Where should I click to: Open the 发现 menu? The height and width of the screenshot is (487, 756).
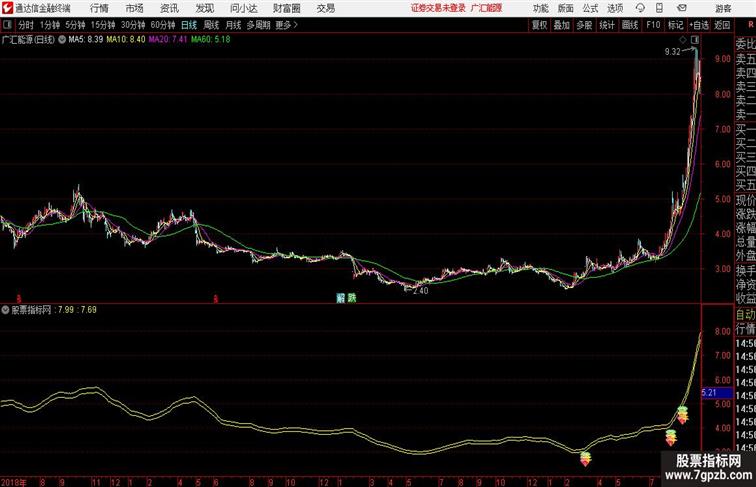[x=204, y=8]
